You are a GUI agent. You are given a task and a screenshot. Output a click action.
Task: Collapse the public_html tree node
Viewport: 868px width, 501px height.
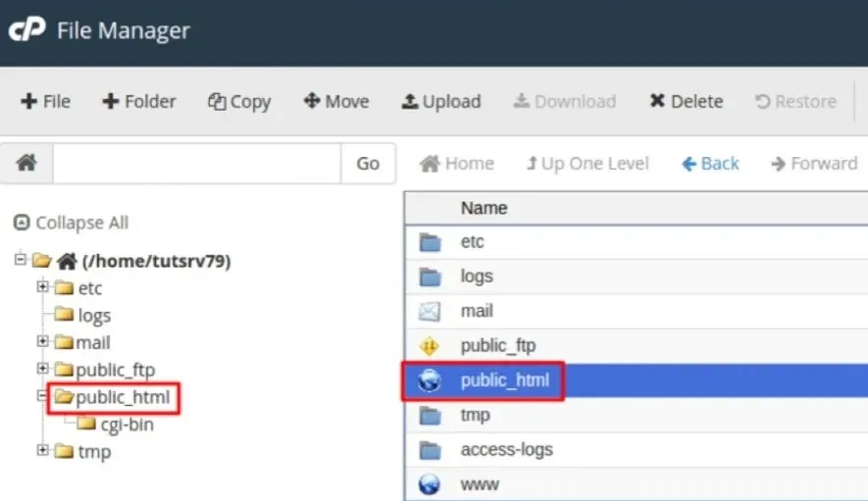[42, 397]
